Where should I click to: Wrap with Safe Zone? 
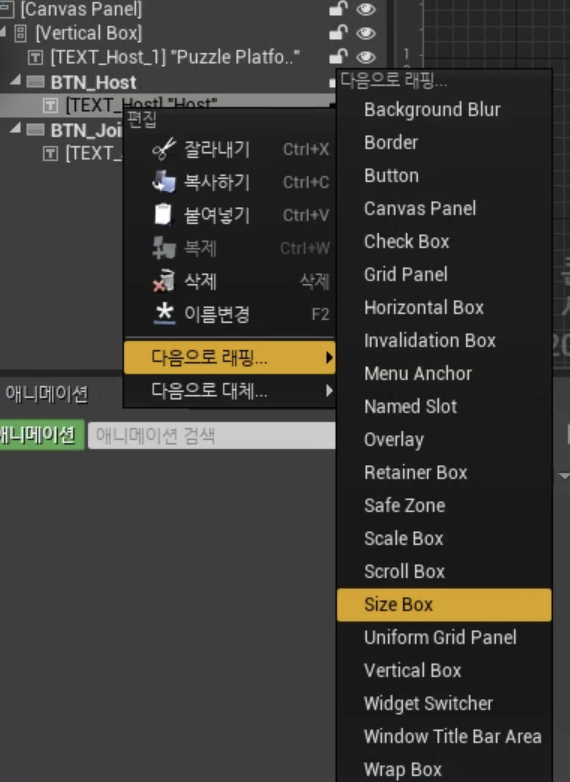(444, 505)
